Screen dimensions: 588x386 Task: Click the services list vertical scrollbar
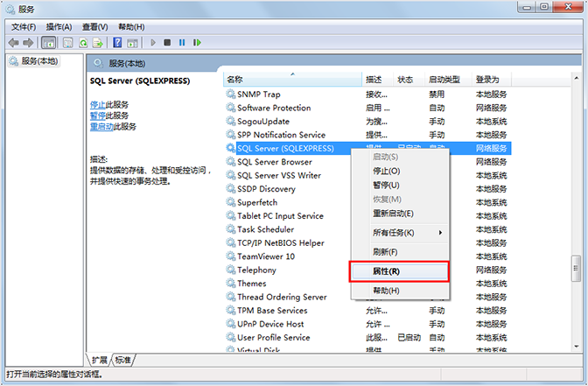coord(575,219)
